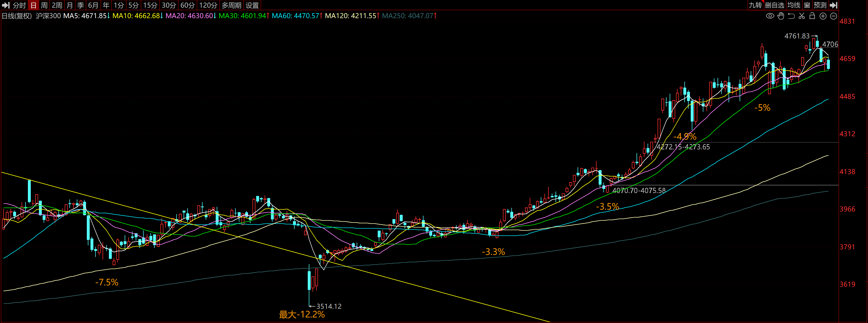868x323 pixels.
Task: Toggle the 均线 moving averages button
Action: (794, 5)
